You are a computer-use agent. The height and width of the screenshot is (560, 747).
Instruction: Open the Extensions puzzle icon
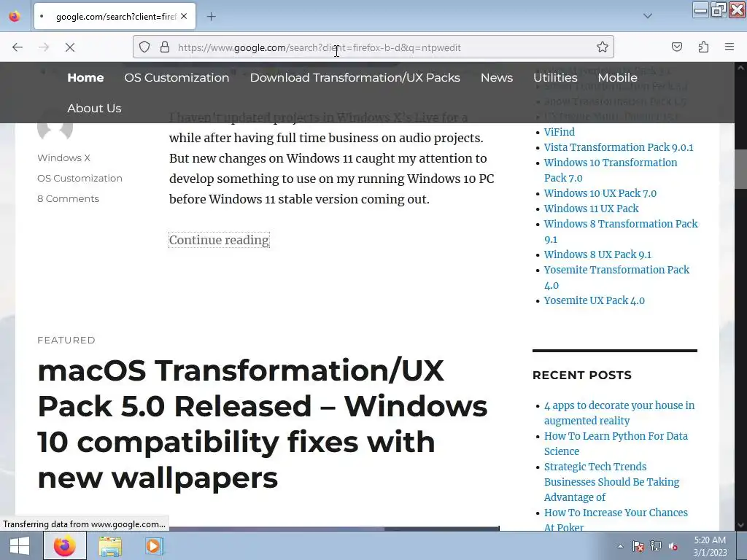pyautogui.click(x=703, y=47)
